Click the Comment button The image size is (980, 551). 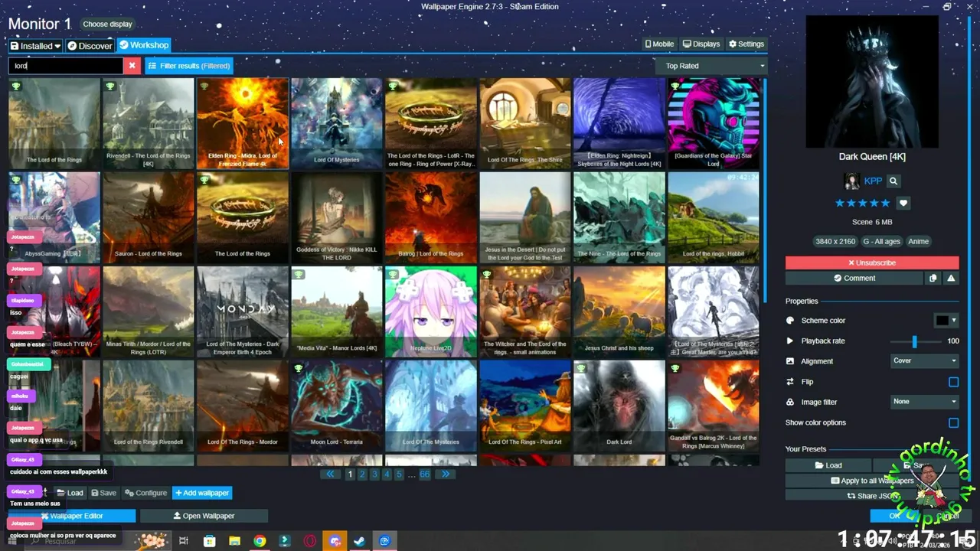click(854, 279)
